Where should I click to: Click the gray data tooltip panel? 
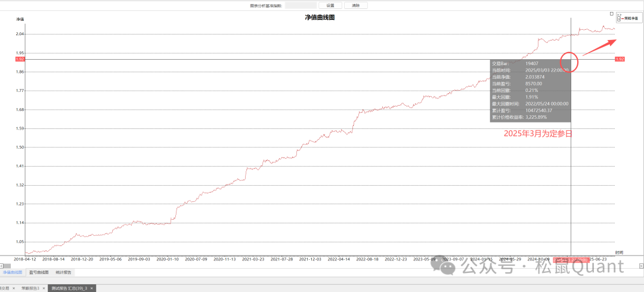pos(530,90)
